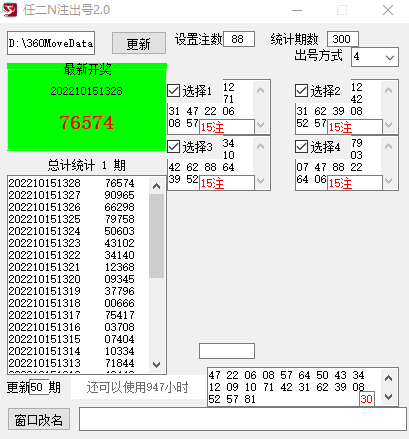Click the up arrow of 选择1 list scrollbar
This screenshot has height=439, width=409.
261,90
